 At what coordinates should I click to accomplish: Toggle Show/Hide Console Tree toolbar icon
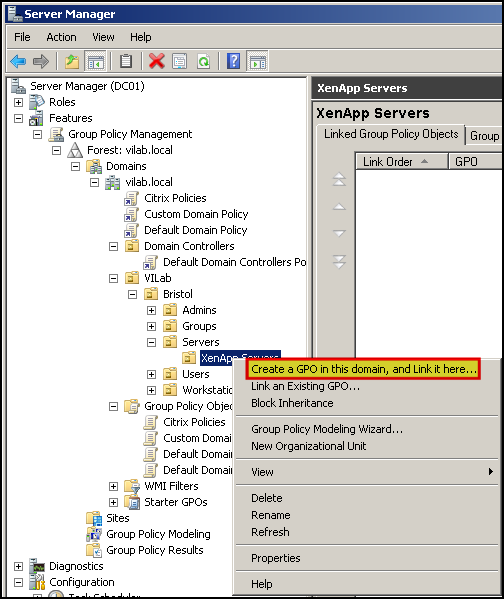95,61
